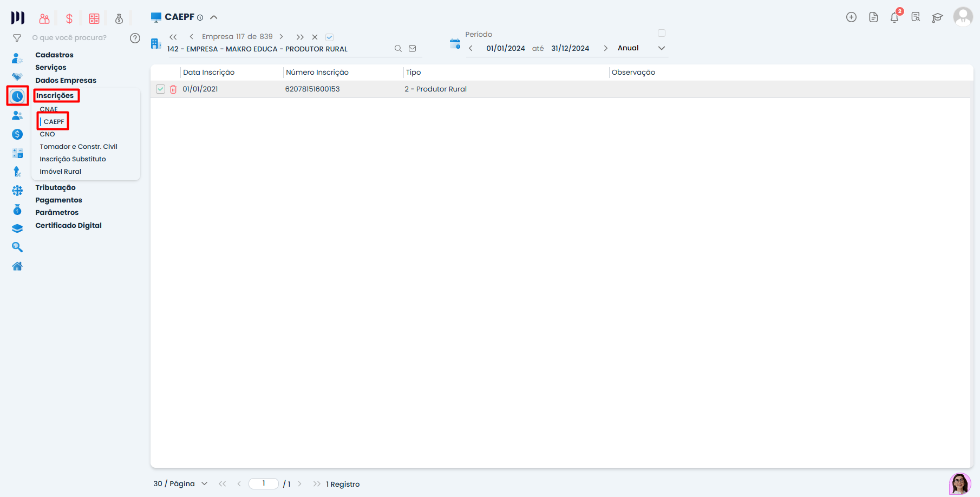Viewport: 980px width, 497px height.
Task: Click the envelope icon beside company name
Action: 413,49
